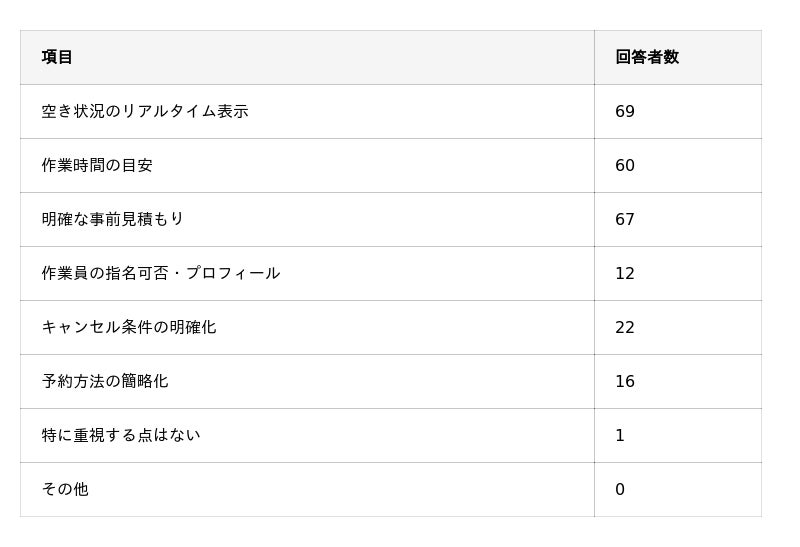
Task: Click the 回答者数 column header
Action: click(x=647, y=57)
